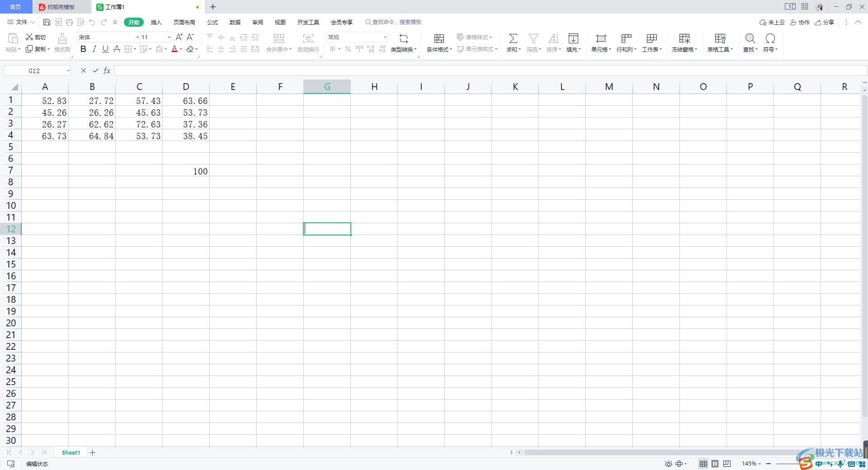
Task: Open new tab with plus in title bar
Action: click(x=213, y=7)
